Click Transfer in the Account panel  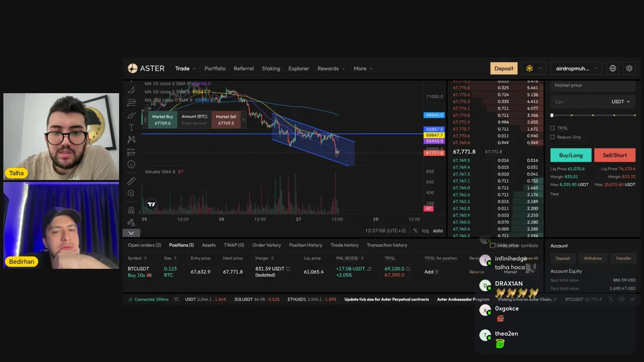[x=623, y=258]
